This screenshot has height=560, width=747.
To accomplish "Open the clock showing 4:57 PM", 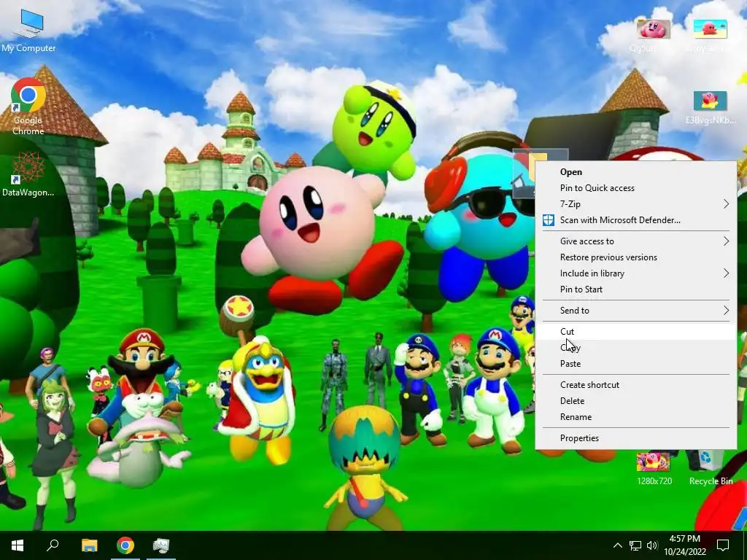I will coord(684,545).
